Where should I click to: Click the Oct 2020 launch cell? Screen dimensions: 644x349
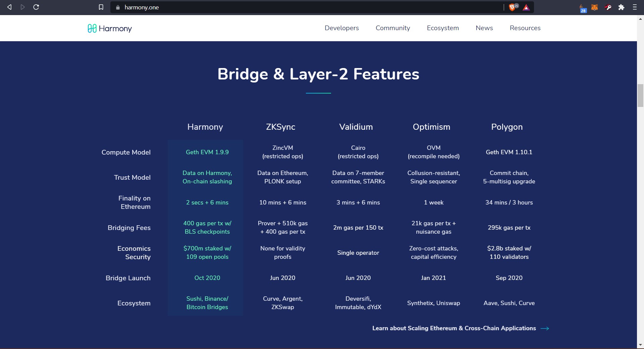[207, 278]
